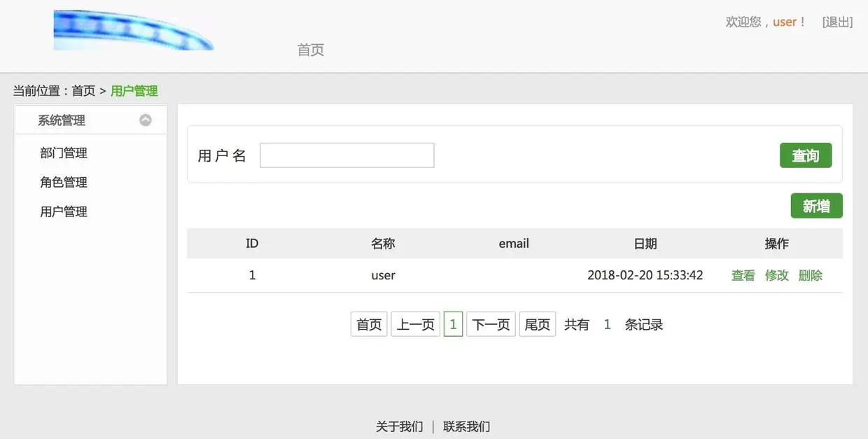Screen dimensions: 868x439
Task: Select 用户管理 in the sidebar
Action: click(x=63, y=210)
